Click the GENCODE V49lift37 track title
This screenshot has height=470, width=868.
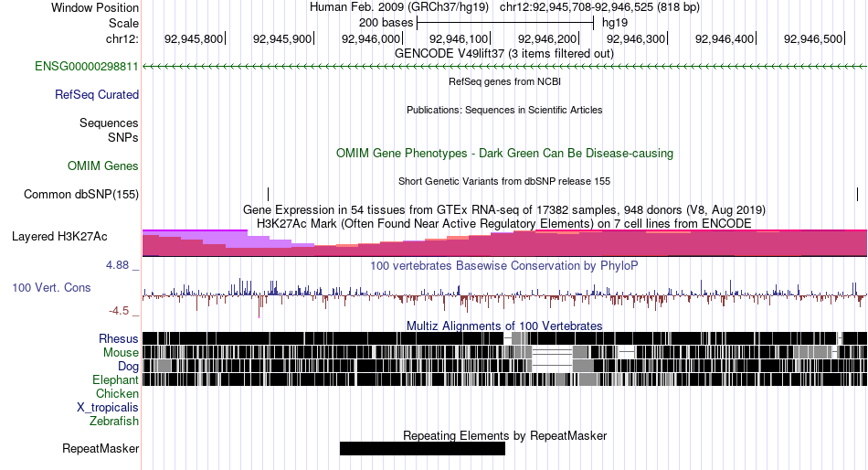point(504,54)
